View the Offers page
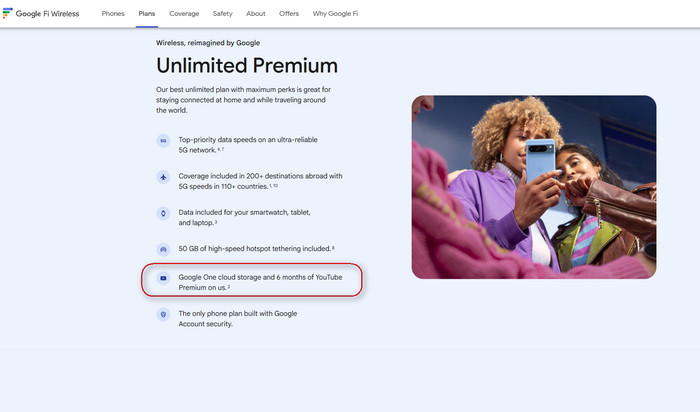Viewport: 700px width, 412px height. pos(289,13)
